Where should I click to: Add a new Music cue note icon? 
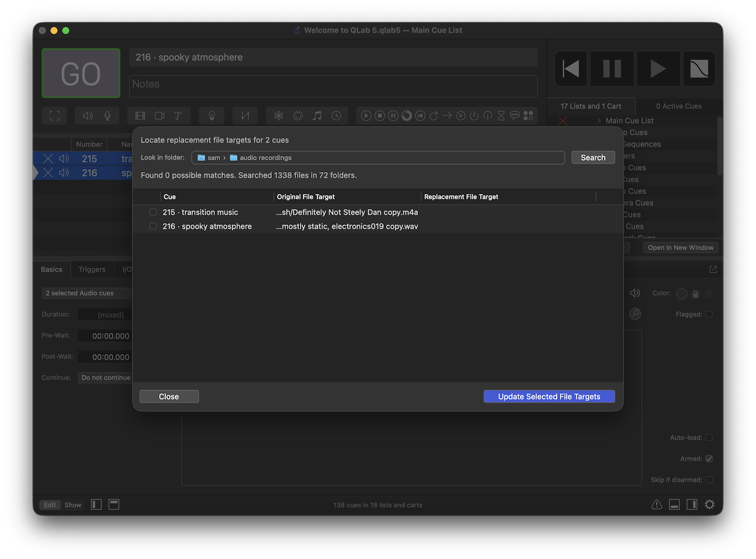coord(317,116)
